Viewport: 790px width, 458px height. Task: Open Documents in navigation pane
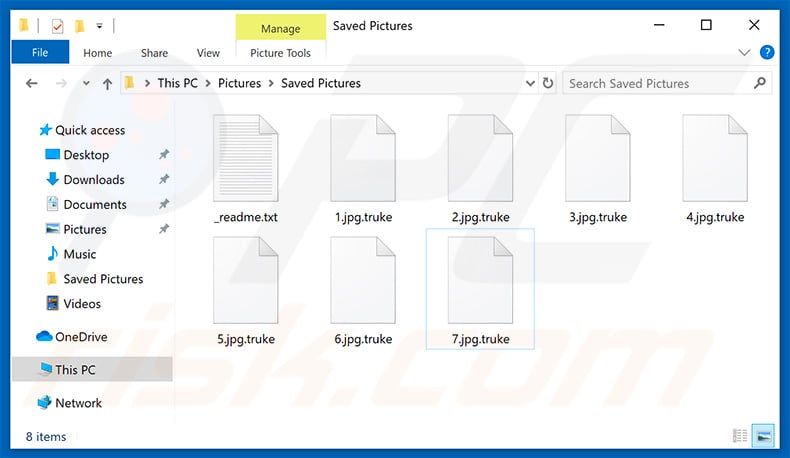coord(86,204)
